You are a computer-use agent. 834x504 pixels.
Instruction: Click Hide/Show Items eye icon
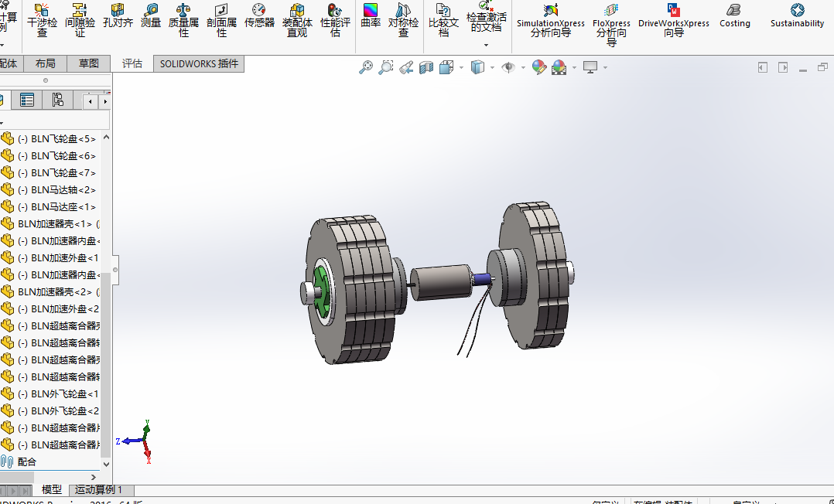tap(508, 67)
